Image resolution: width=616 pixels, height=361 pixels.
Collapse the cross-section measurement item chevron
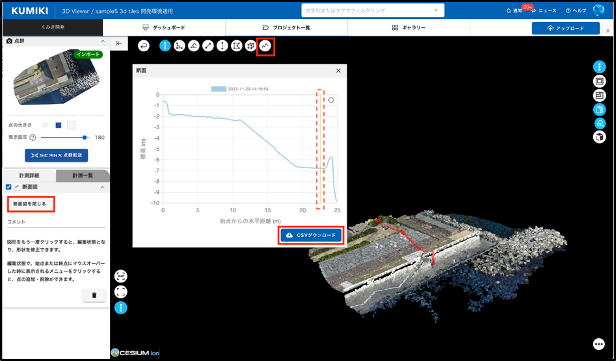click(x=103, y=187)
